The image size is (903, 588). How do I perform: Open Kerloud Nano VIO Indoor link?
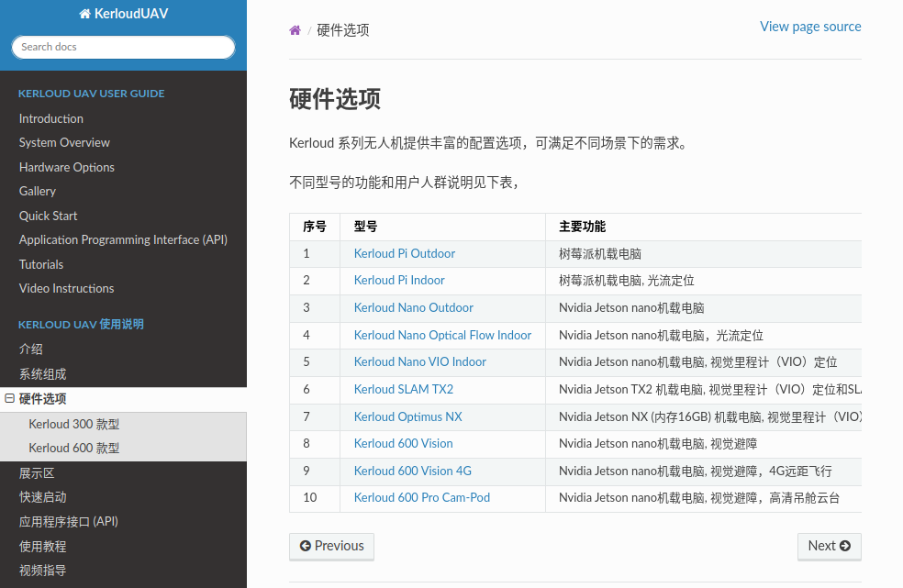point(419,362)
